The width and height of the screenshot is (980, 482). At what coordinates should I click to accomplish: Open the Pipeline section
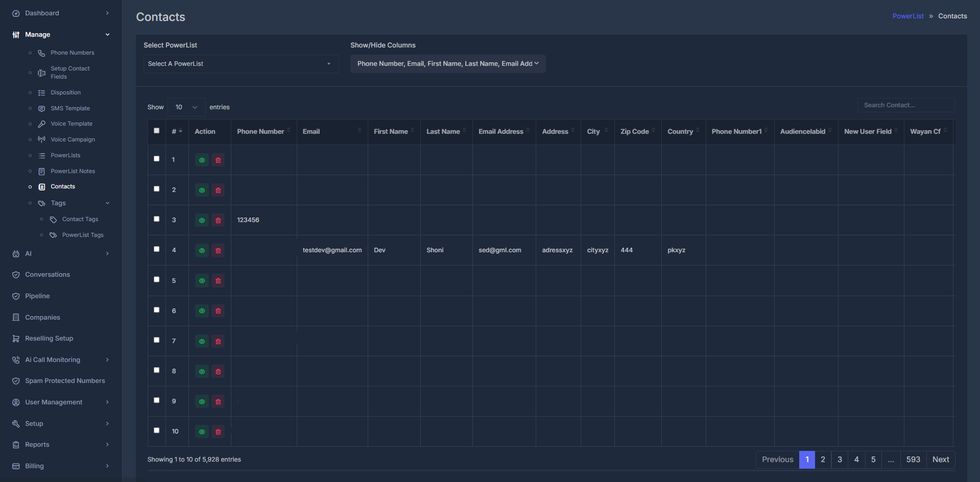(x=37, y=296)
